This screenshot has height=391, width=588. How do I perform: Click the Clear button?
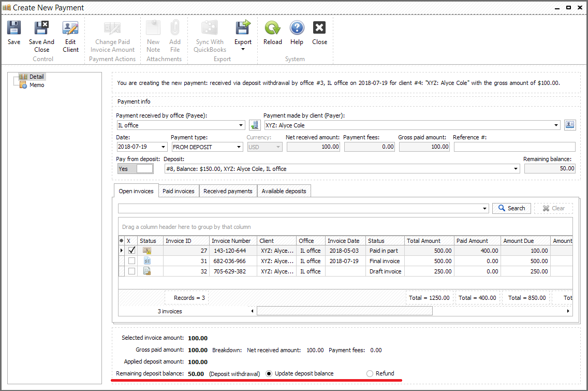pos(553,208)
